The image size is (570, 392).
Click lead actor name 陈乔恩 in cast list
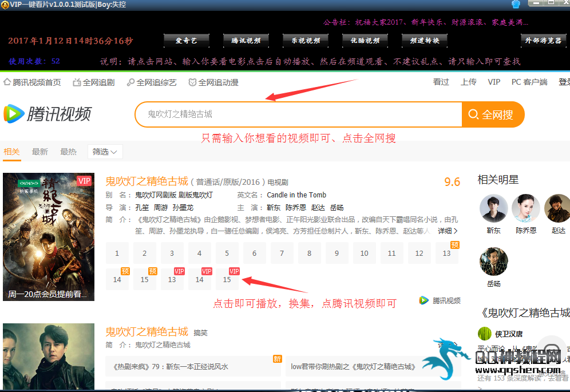tap(296, 208)
